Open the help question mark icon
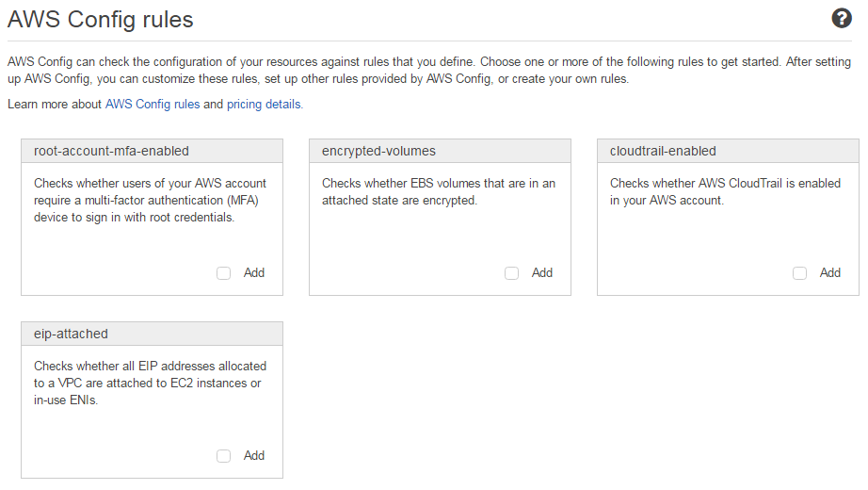This screenshot has height=490, width=868. 842,18
